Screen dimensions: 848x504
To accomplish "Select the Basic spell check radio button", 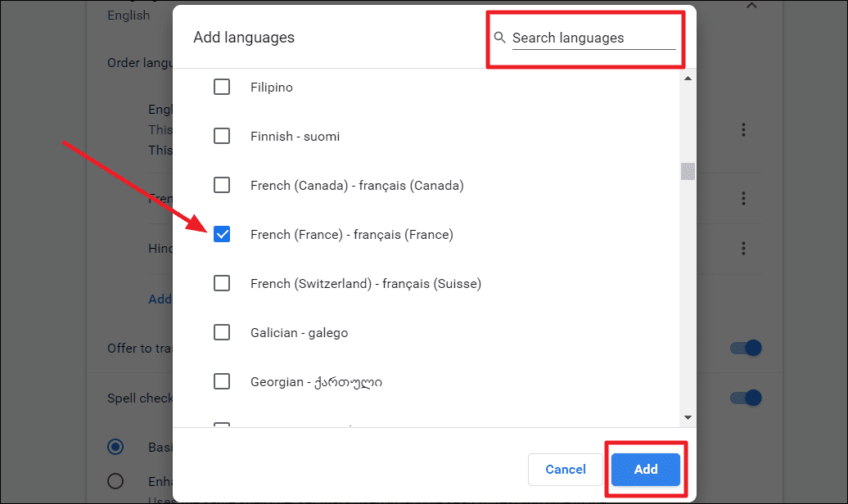I will pos(115,447).
